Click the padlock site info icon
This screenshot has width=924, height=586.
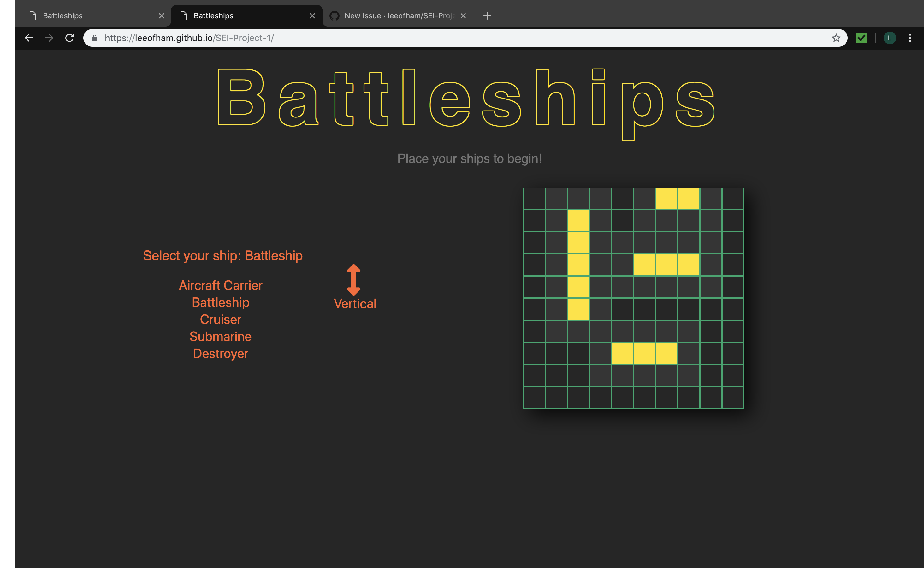click(95, 38)
